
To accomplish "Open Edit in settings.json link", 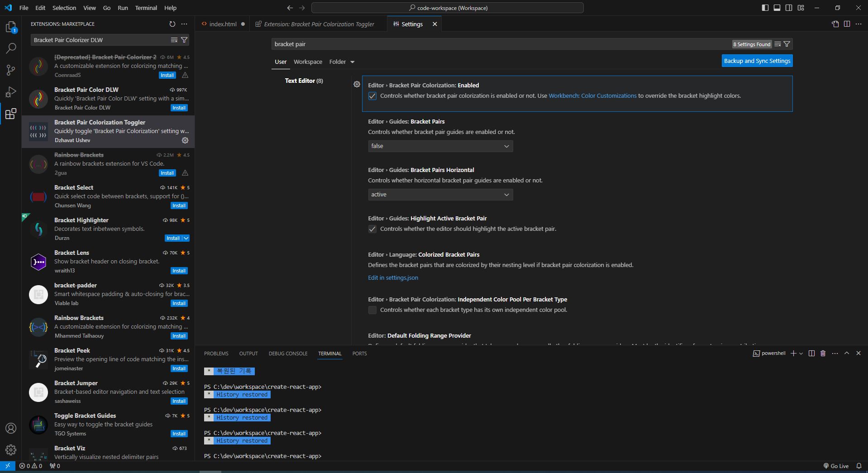I will coord(393,277).
